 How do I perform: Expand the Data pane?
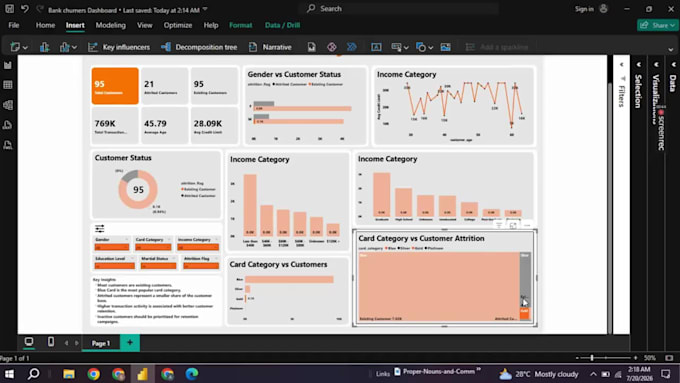673,65
